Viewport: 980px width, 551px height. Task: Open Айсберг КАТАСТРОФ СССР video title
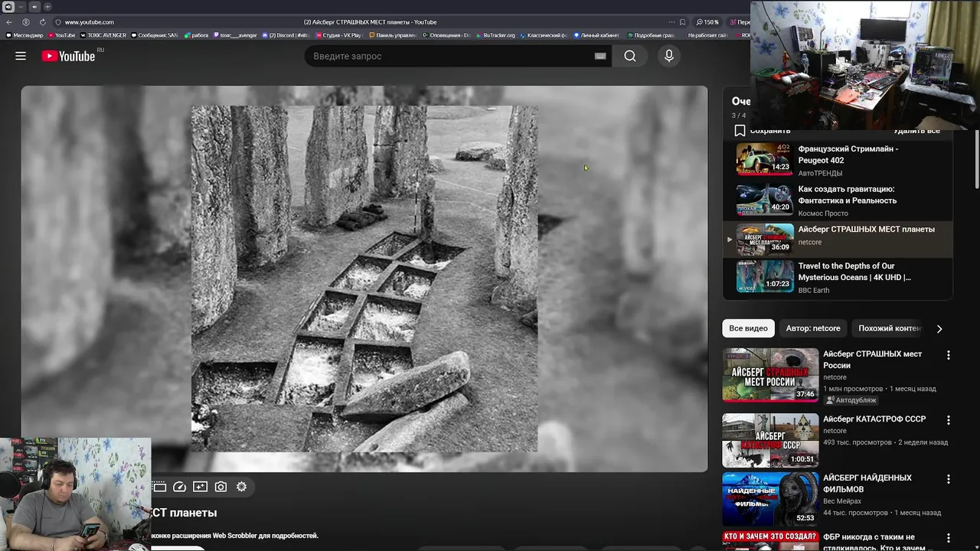click(874, 419)
